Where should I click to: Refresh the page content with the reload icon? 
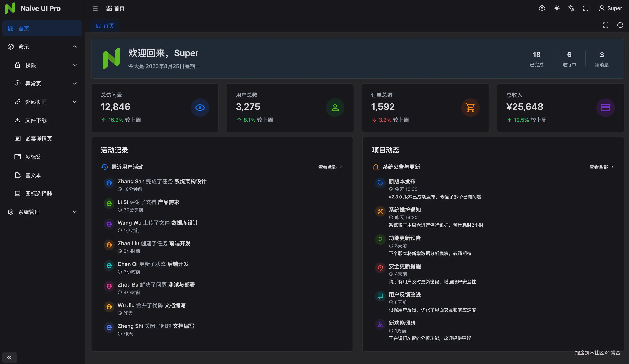pyautogui.click(x=620, y=25)
